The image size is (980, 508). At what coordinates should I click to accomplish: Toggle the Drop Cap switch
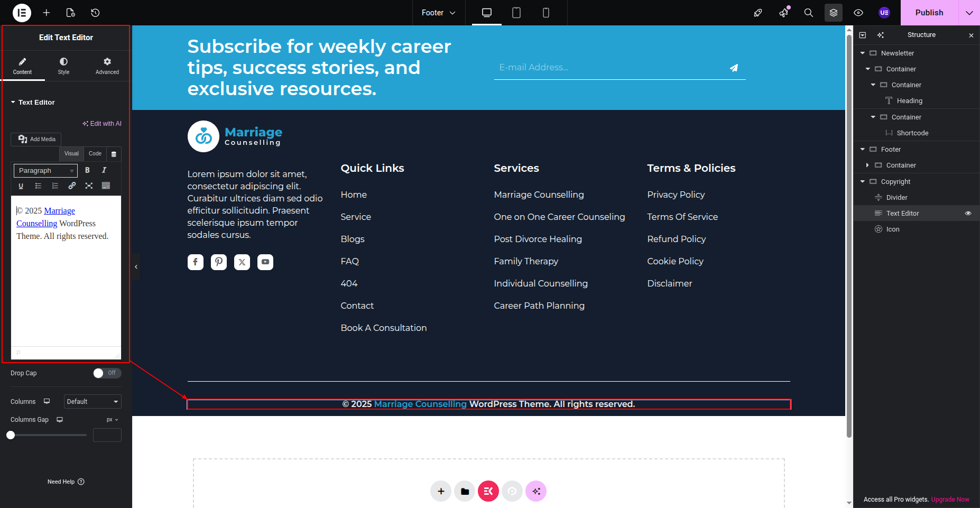pyautogui.click(x=107, y=373)
